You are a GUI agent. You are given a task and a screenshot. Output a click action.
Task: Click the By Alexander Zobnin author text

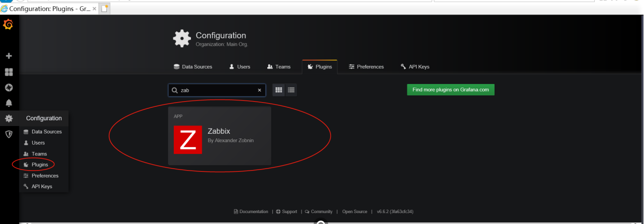point(230,141)
